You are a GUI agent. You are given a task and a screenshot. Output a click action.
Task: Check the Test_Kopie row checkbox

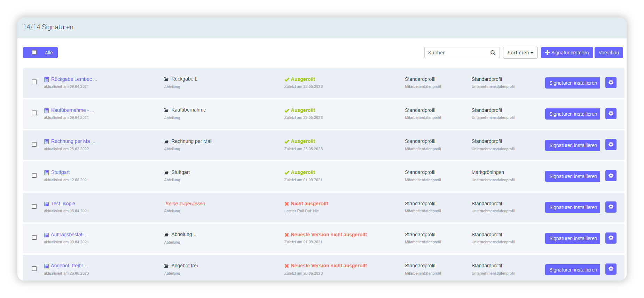(34, 206)
